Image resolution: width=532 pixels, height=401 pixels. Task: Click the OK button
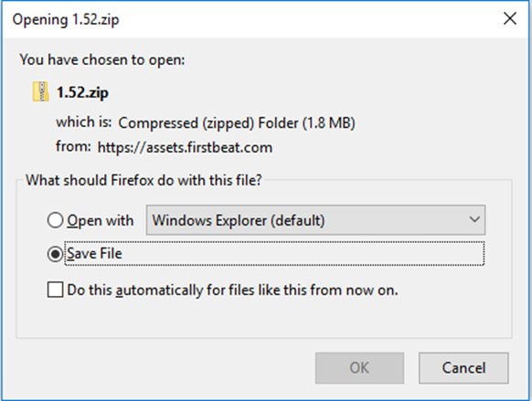[359, 368]
